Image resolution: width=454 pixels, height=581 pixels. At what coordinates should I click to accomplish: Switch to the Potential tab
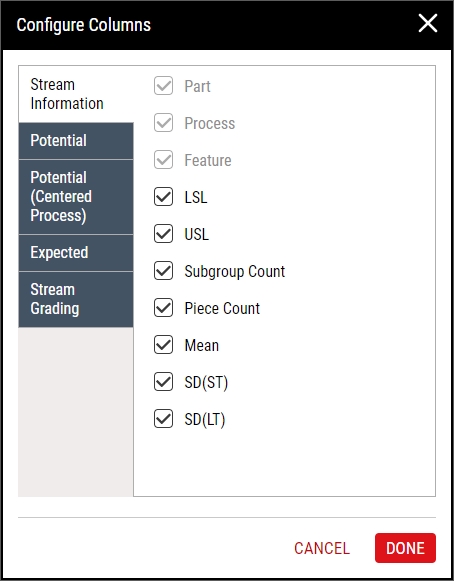(76, 141)
